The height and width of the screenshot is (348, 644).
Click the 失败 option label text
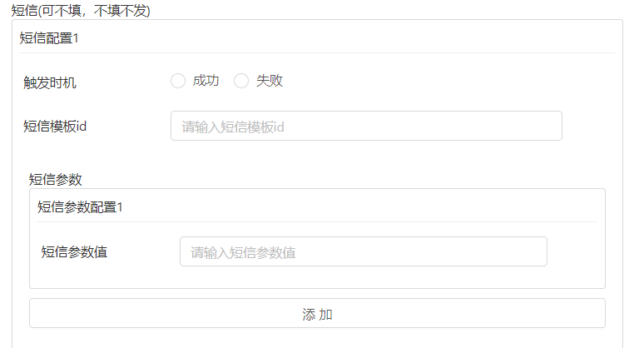270,81
